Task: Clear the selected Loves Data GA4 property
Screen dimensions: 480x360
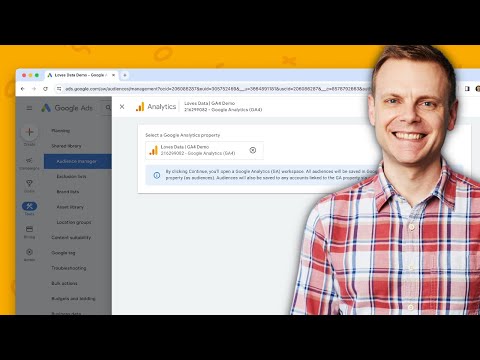Action: [253, 150]
